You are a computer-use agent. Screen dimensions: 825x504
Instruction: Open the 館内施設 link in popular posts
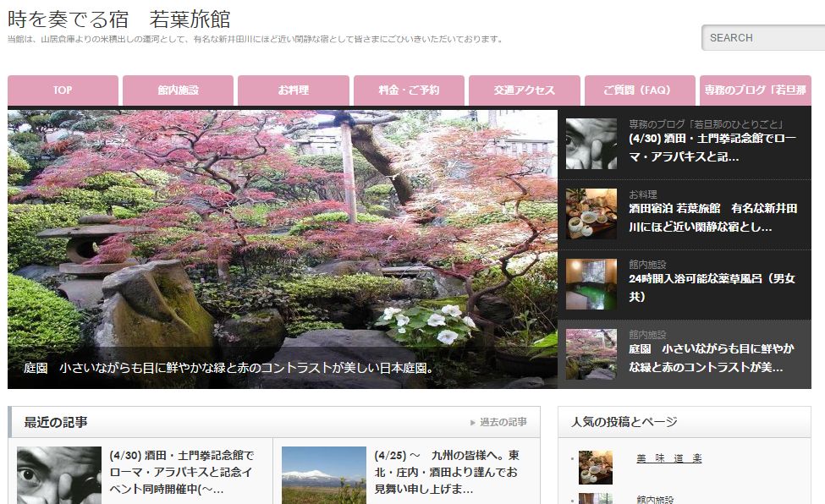pyautogui.click(x=655, y=499)
